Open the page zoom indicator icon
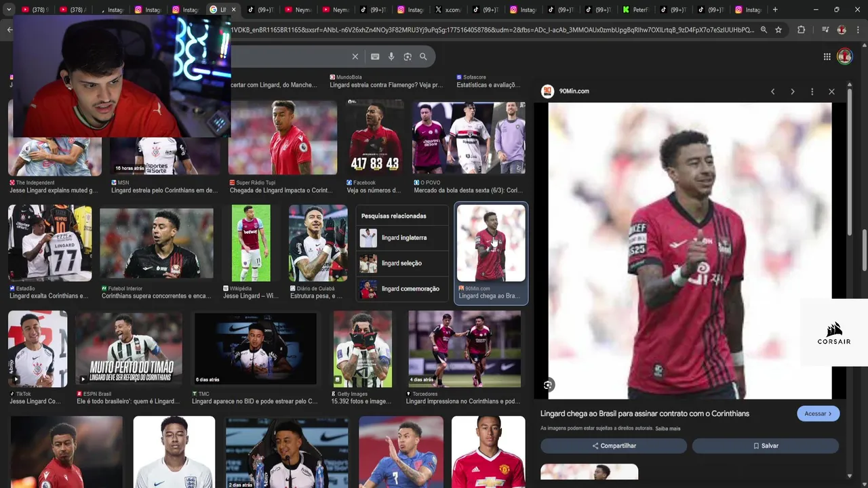Screen dimensions: 868x488 764,30
